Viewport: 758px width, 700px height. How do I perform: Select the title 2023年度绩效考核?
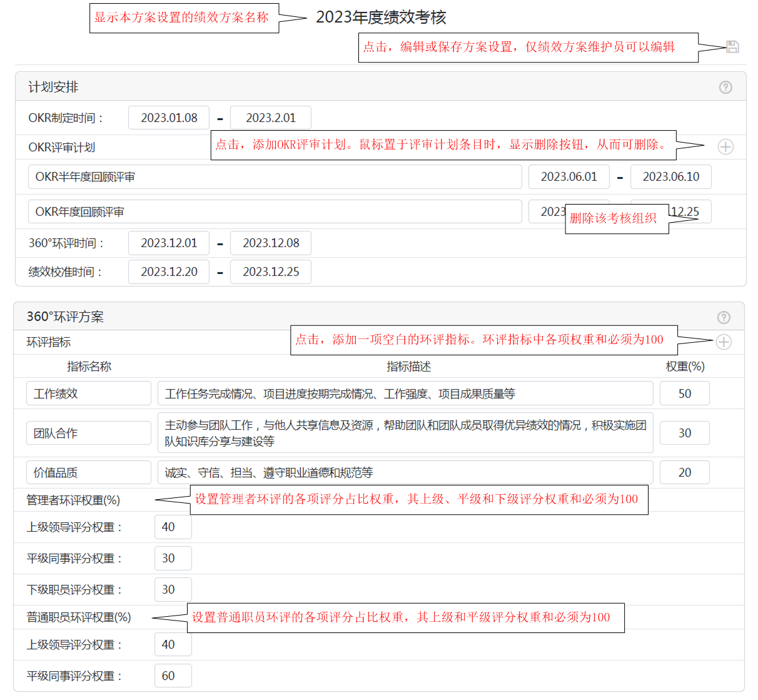click(381, 18)
